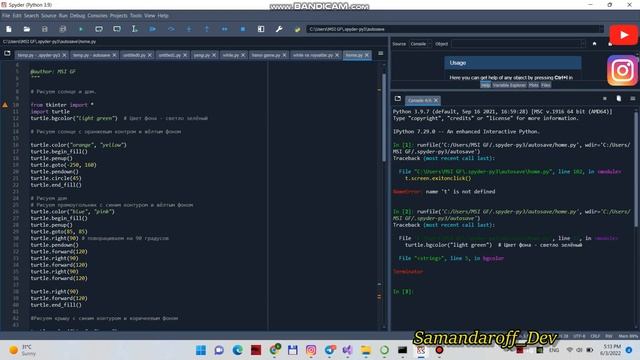Open Visual Studio from the taskbar

pyautogui.click(x=347, y=350)
